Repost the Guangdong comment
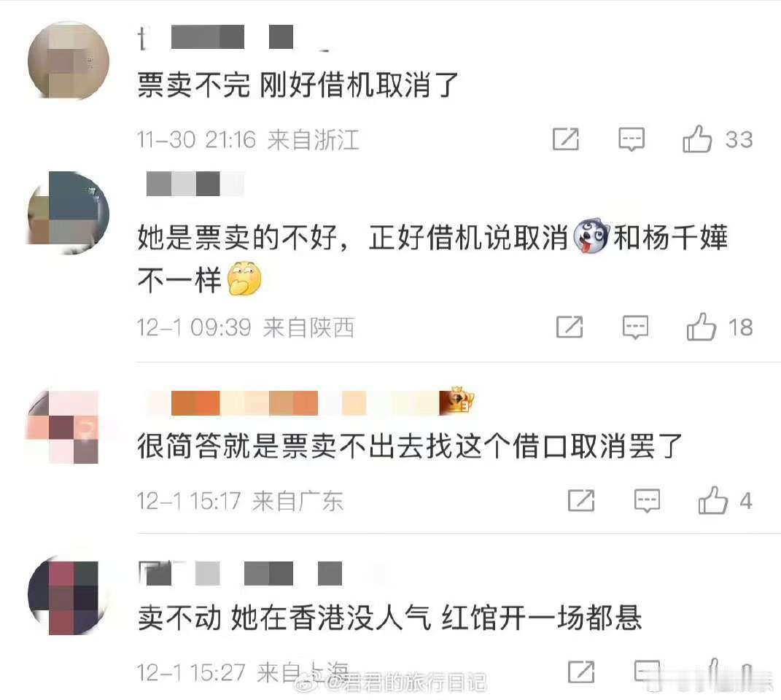This screenshot has height=700, width=781. pos(581,500)
